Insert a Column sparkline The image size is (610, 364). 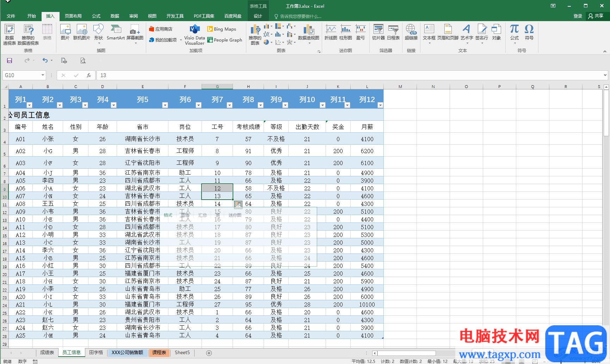pos(346,32)
